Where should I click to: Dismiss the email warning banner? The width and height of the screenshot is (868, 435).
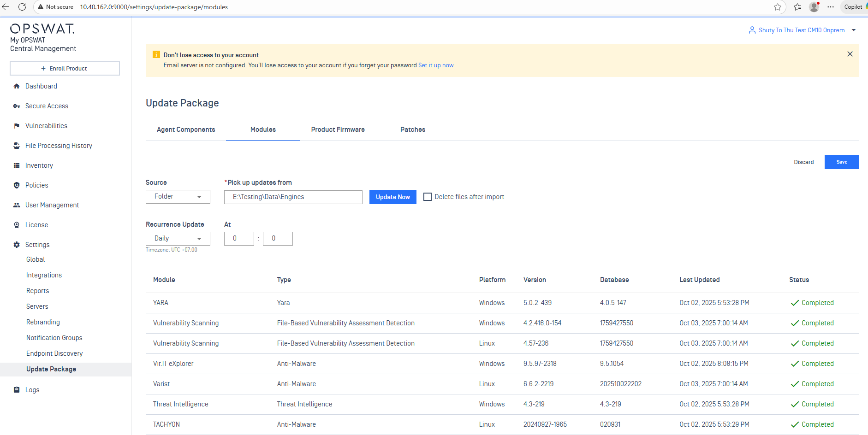(850, 54)
